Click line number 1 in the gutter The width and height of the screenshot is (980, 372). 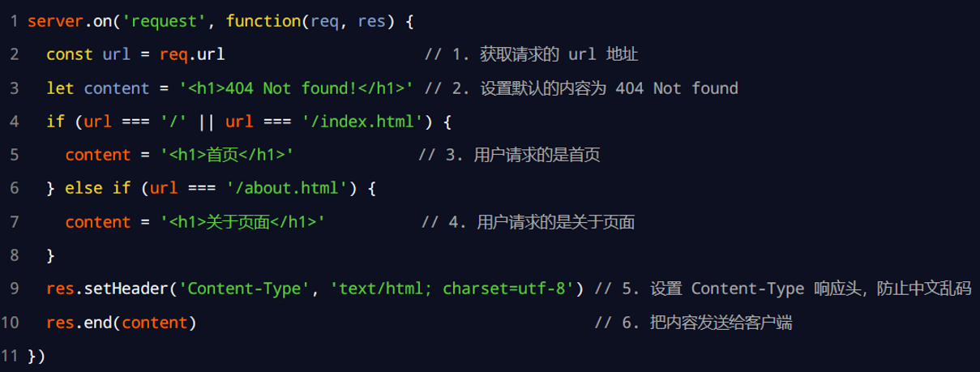tap(15, 21)
